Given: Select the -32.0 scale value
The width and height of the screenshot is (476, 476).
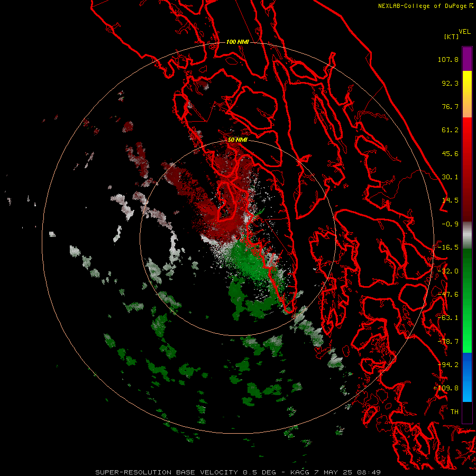Looking at the screenshot, I should (448, 271).
